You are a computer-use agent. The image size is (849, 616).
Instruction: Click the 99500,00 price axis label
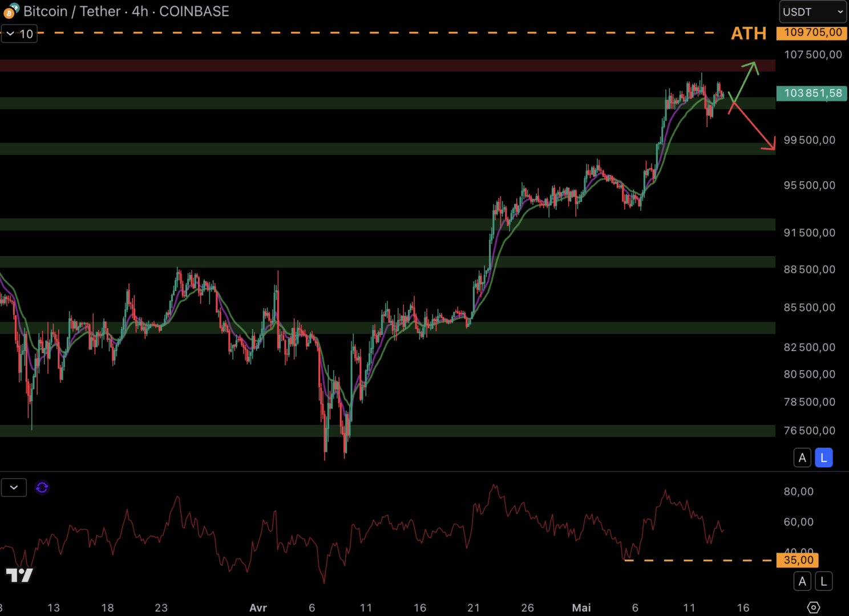[810, 140]
